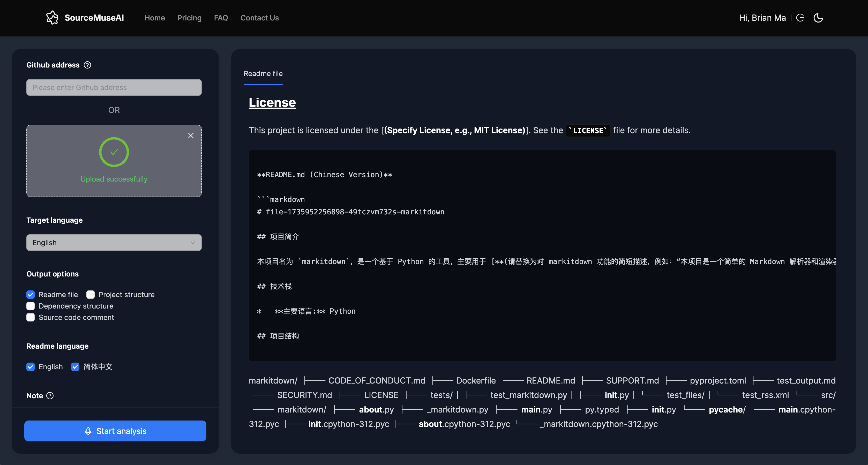Click the help circle icon next to Github address
868x465 pixels.
88,65
